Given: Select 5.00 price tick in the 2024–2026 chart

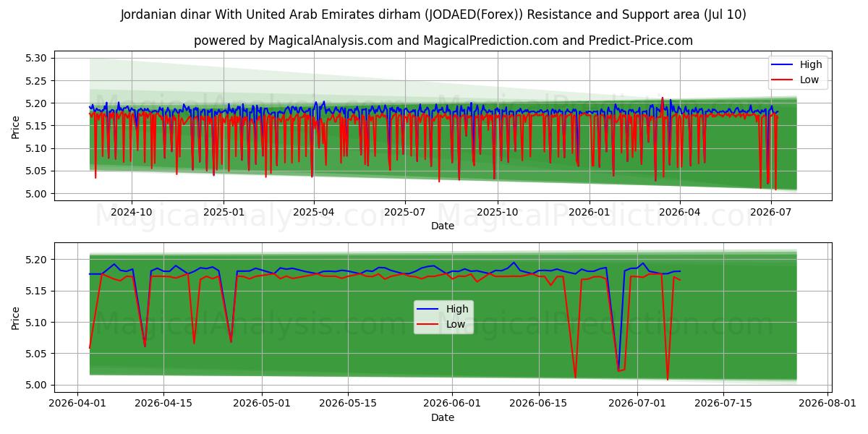Looking at the screenshot, I should pos(36,194).
